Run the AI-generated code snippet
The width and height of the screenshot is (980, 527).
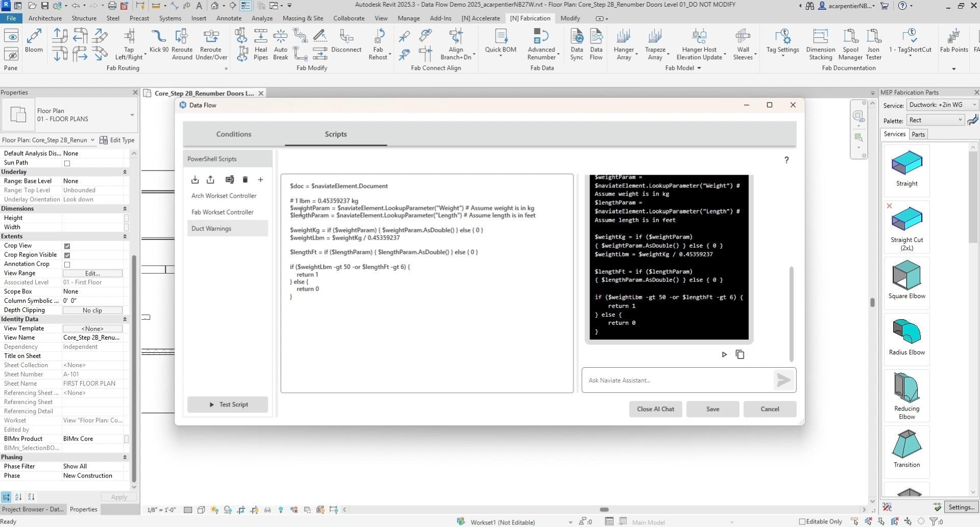tap(724, 354)
